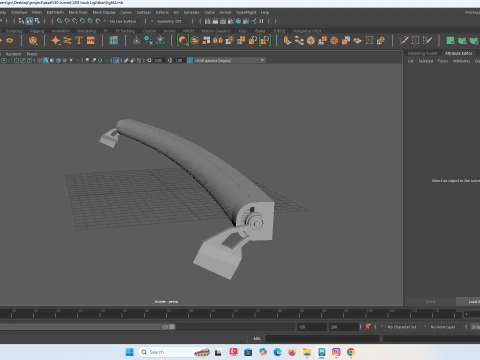Click the range slider handle on the timeline
480x360 pixels.
point(172,327)
